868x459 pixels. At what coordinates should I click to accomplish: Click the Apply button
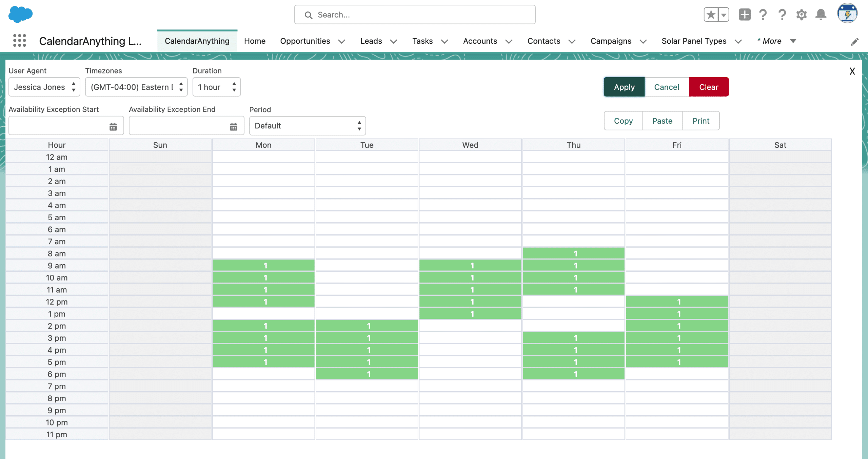pos(624,87)
